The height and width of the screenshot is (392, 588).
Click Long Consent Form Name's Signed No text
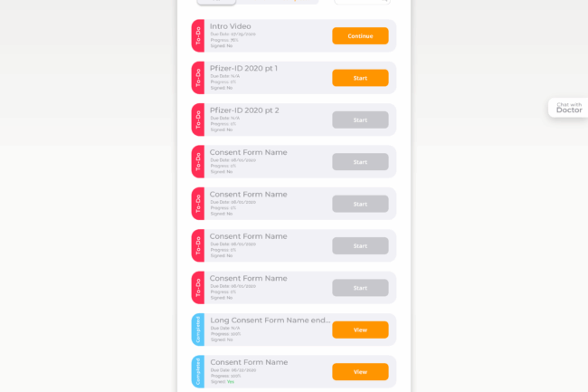point(222,339)
